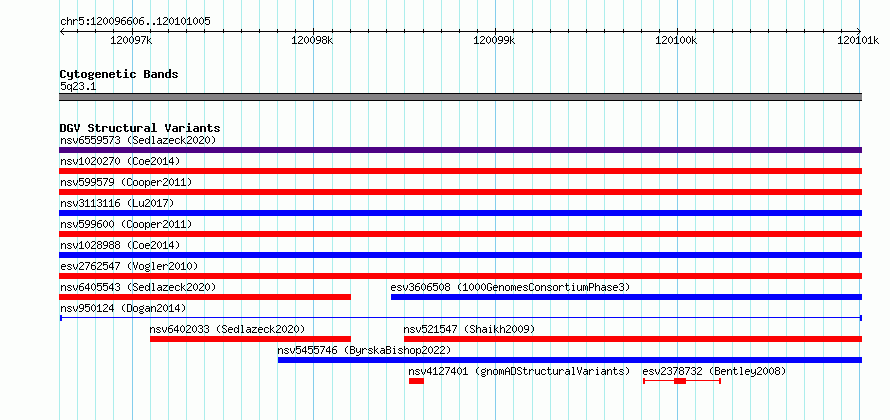This screenshot has width=890, height=420.
Task: Click the 120099k ruler label
Action: pos(494,40)
